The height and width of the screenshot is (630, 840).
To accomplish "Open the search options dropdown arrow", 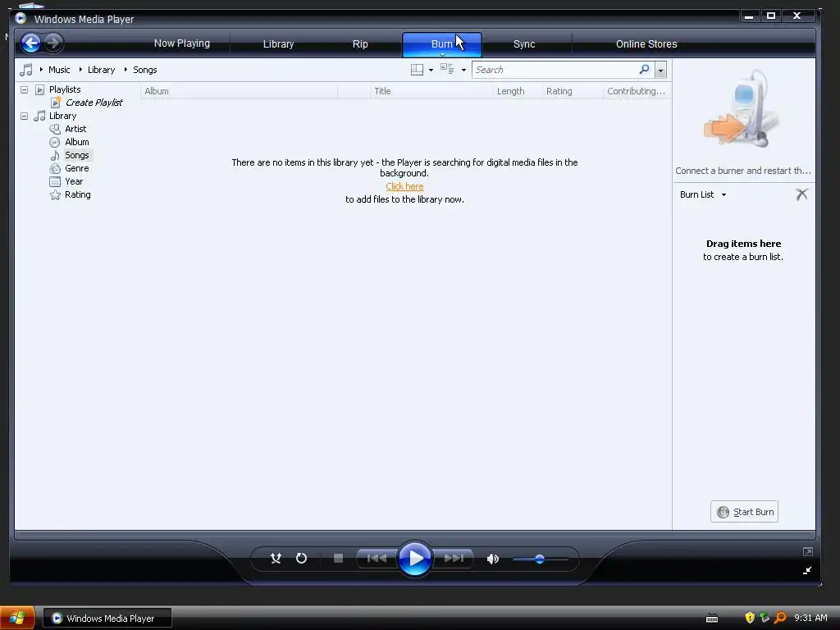I will point(660,70).
